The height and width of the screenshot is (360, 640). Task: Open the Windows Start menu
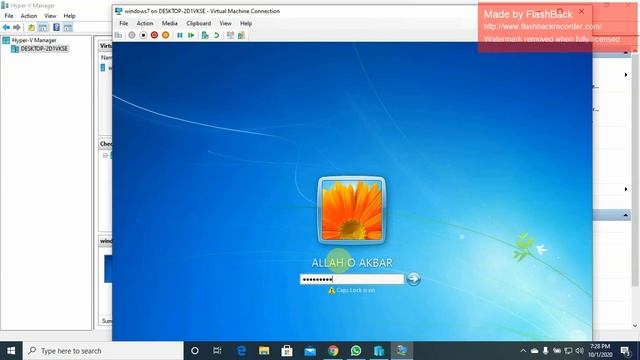[11, 351]
